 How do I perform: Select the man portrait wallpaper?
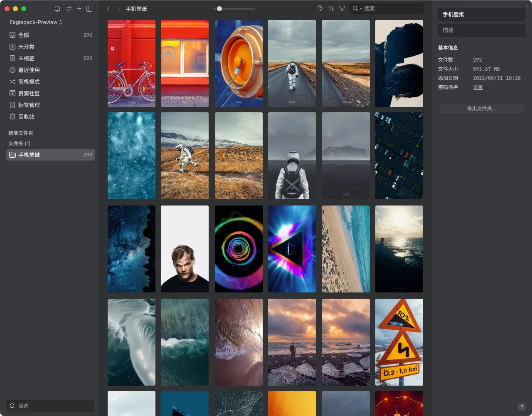[185, 249]
